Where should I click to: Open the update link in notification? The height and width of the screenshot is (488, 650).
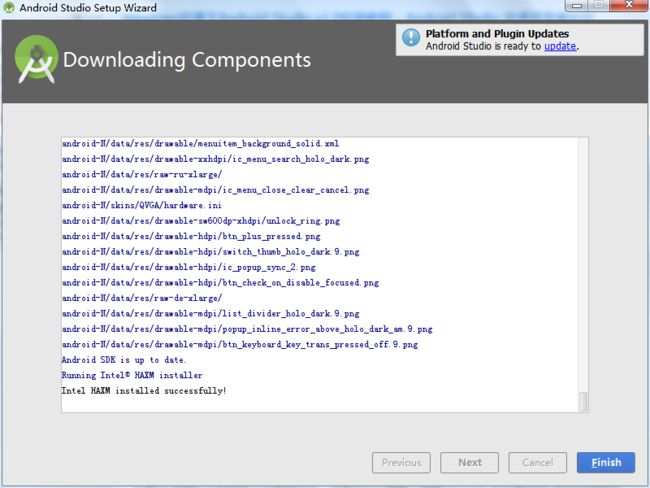[x=560, y=46]
